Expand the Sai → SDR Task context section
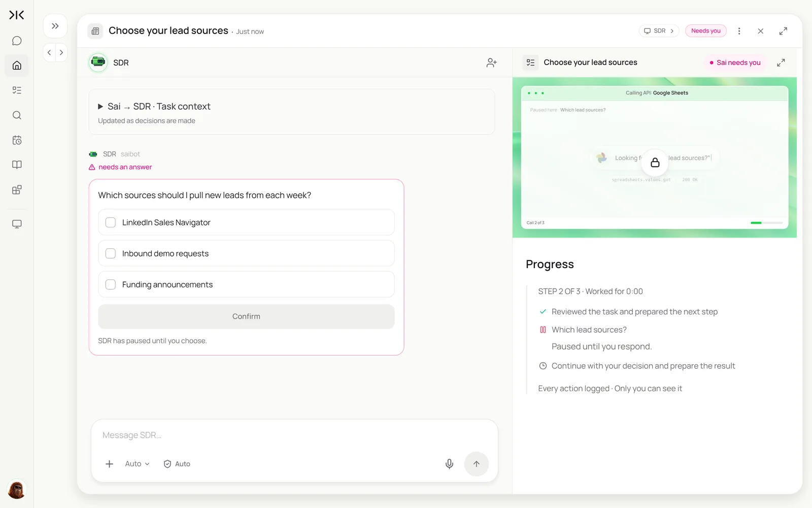This screenshot has width=812, height=508. [154, 106]
